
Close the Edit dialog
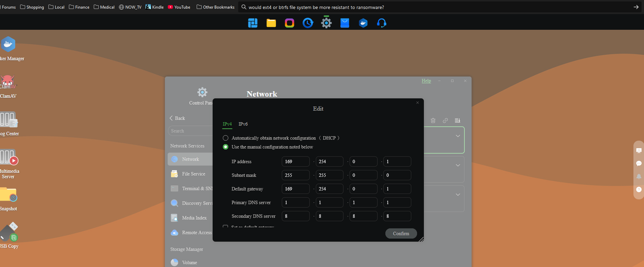[417, 103]
